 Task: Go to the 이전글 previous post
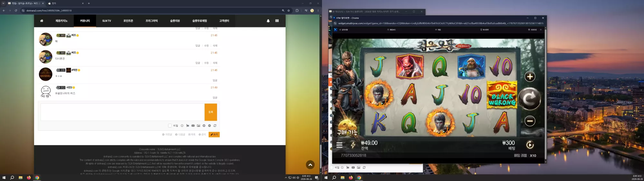[x=167, y=135]
